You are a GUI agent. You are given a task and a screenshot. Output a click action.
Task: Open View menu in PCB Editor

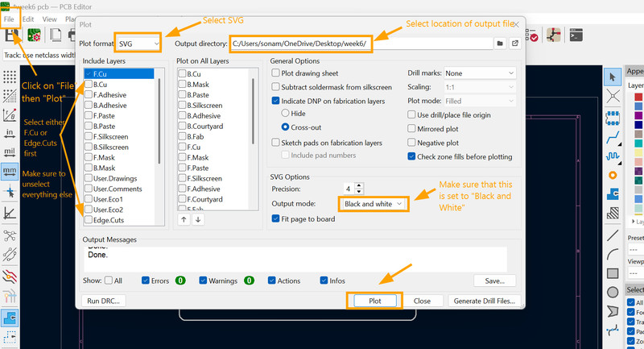click(49, 19)
